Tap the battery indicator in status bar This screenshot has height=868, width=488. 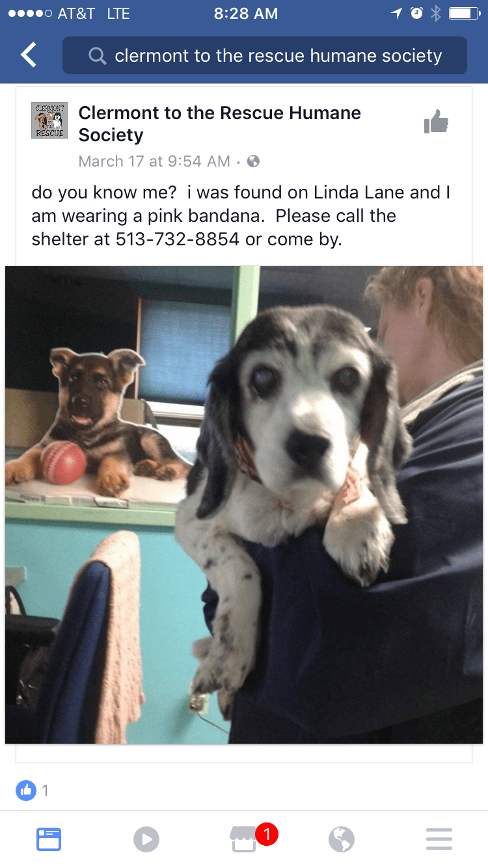click(464, 14)
